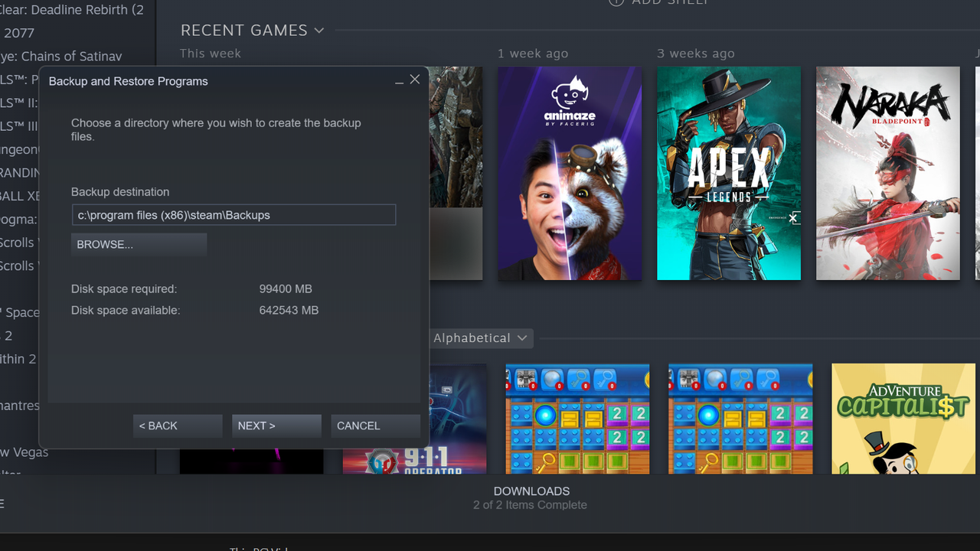The height and width of the screenshot is (551, 980).
Task: Click the 'This week' shelf label
Action: [211, 54]
